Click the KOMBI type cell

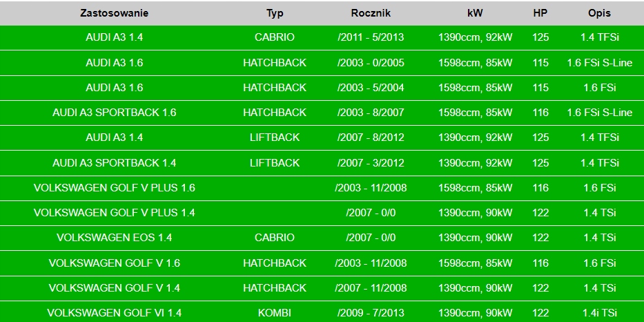(x=274, y=313)
